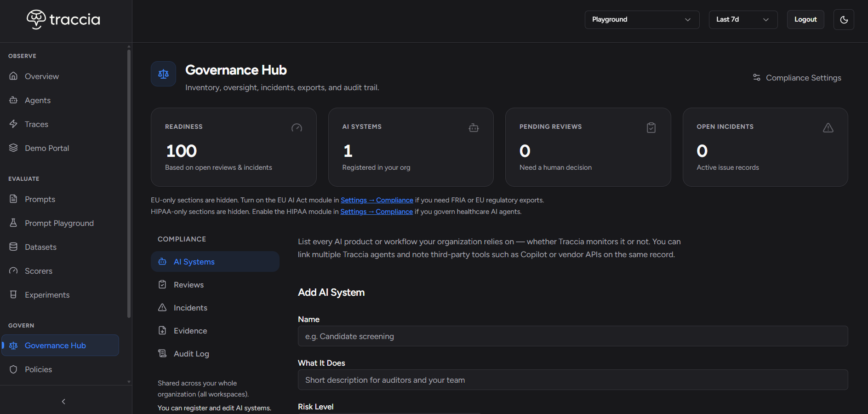The height and width of the screenshot is (414, 868).
Task: Select the AI Systems compliance tab
Action: coord(215,261)
